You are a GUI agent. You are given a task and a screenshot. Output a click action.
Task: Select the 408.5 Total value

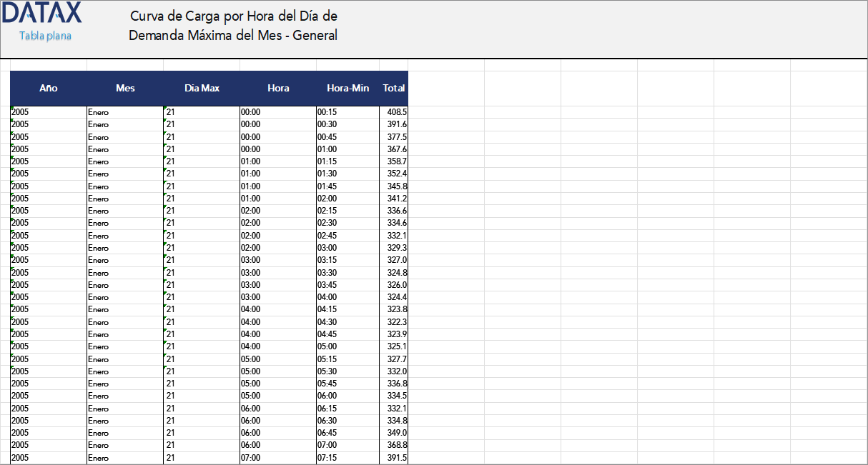pyautogui.click(x=392, y=112)
